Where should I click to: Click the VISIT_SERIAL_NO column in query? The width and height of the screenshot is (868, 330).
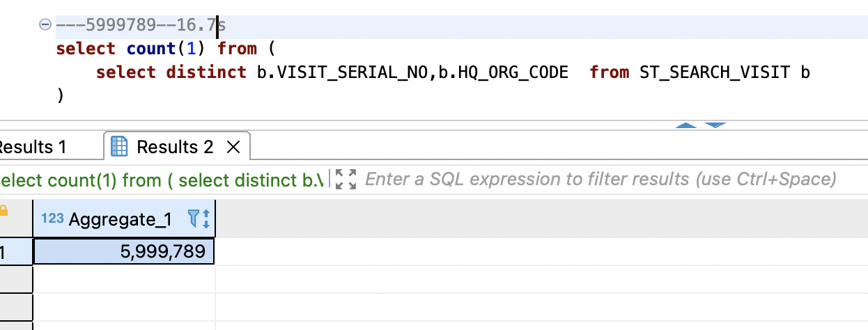pos(345,72)
